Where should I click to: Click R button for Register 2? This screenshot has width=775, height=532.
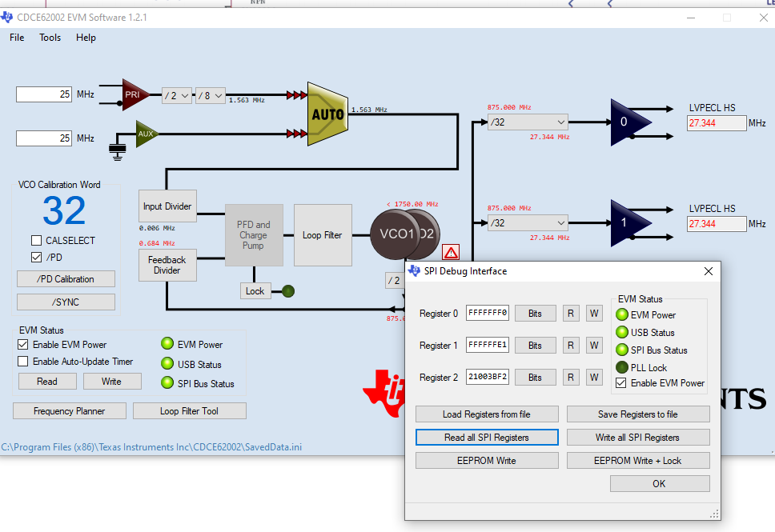point(571,378)
